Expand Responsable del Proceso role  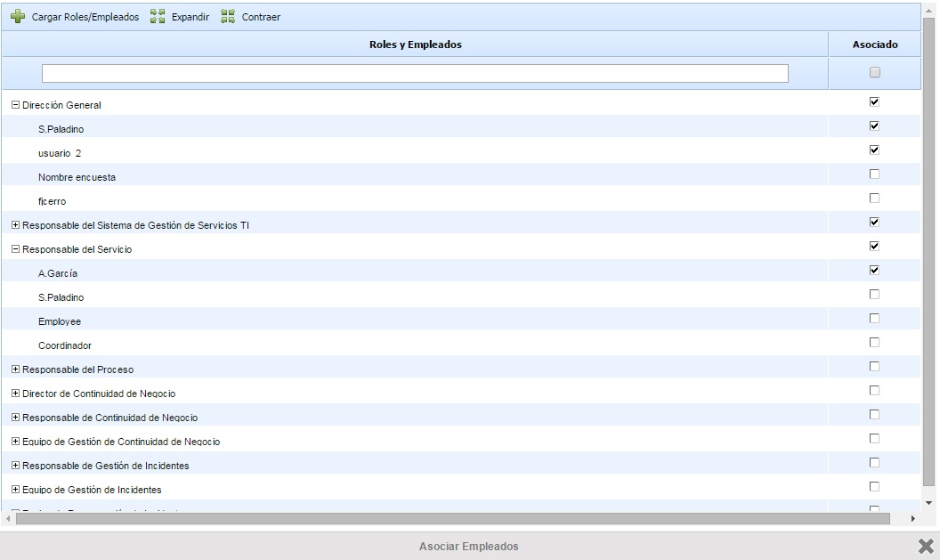click(x=15, y=369)
